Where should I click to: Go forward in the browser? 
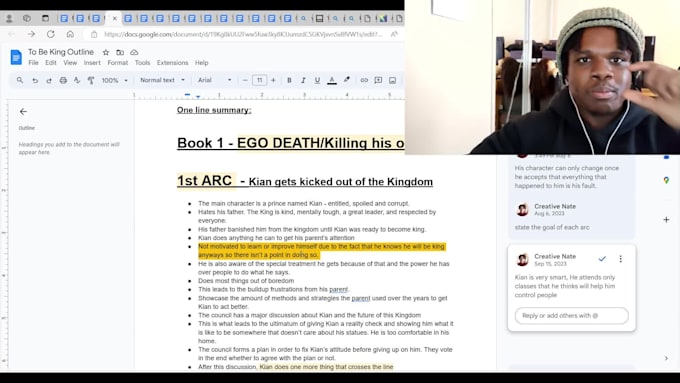(31, 34)
